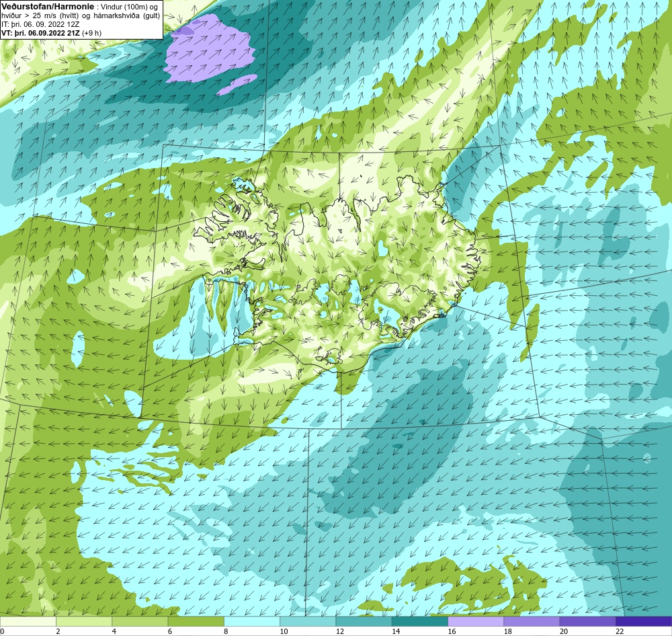The height and width of the screenshot is (636, 672).
Task: Click the scale label '12' under legend
Action: tap(340, 631)
